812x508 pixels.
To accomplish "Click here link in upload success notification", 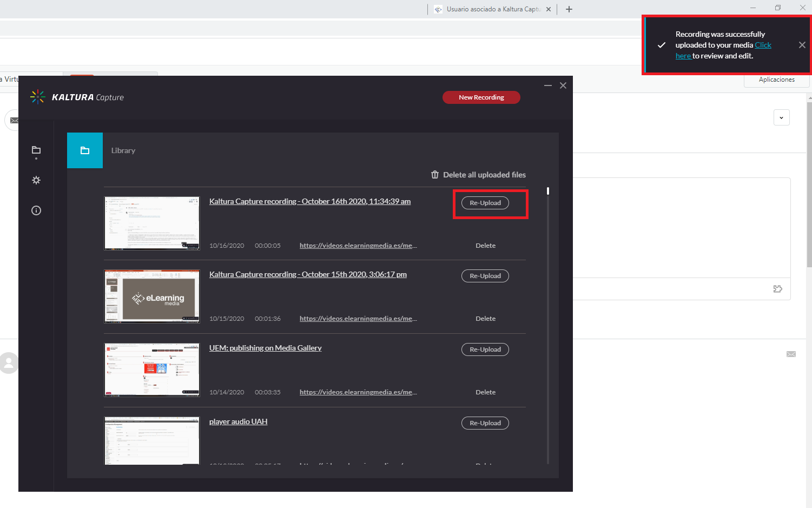I will pos(723,50).
